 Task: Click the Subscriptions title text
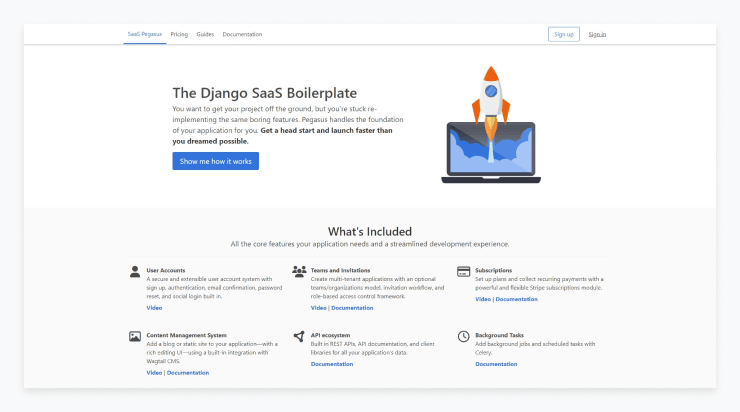[x=493, y=270]
